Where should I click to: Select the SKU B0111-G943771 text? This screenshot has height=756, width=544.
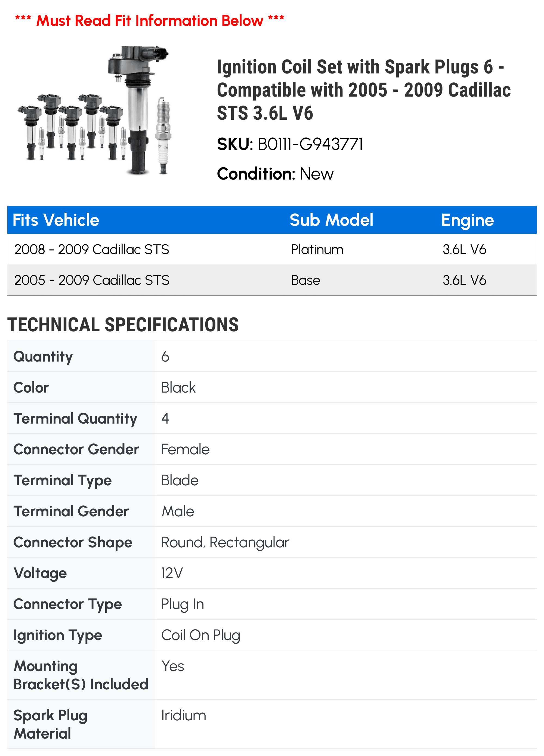tap(290, 144)
